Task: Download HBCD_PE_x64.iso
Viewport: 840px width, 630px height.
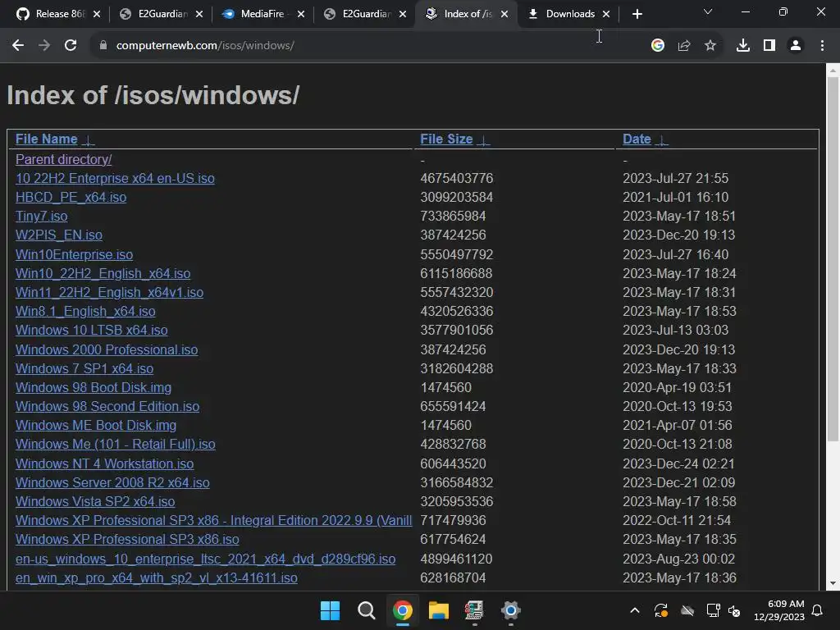Action: (x=71, y=197)
